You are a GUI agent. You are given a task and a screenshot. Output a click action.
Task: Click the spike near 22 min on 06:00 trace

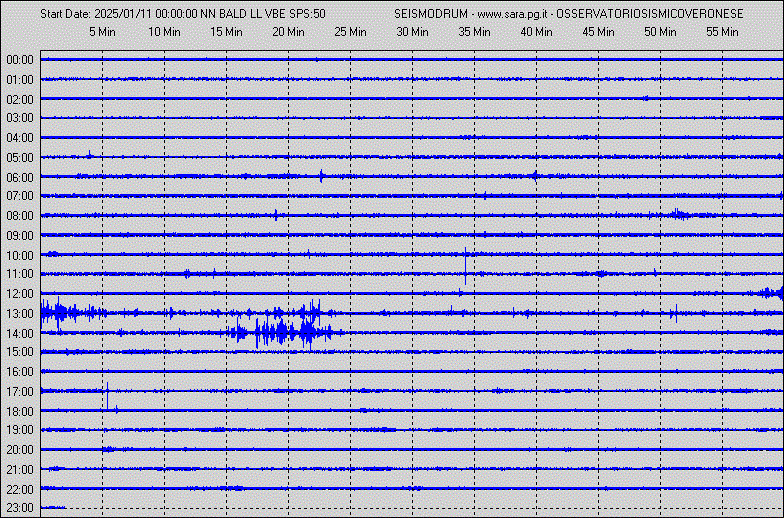tap(322, 176)
